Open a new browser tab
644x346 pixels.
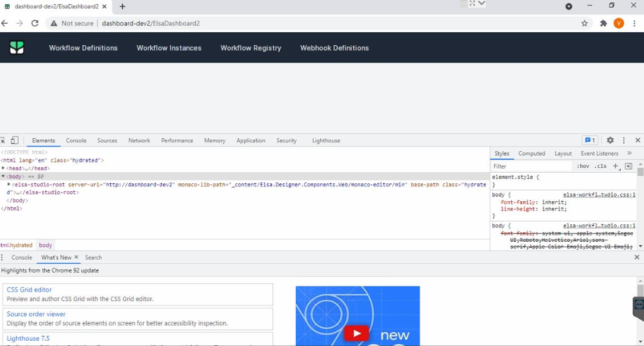pyautogui.click(x=123, y=7)
